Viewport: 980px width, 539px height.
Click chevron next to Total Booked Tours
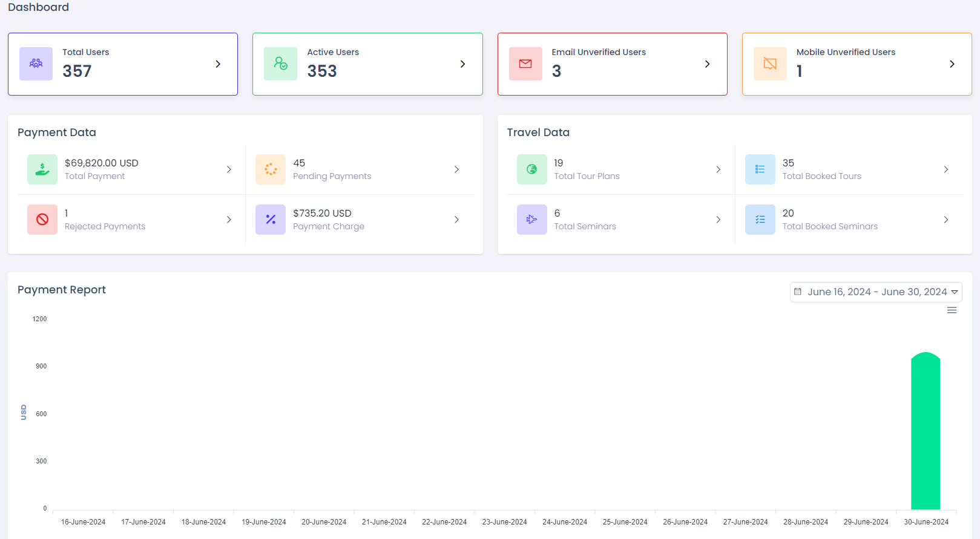tap(946, 169)
